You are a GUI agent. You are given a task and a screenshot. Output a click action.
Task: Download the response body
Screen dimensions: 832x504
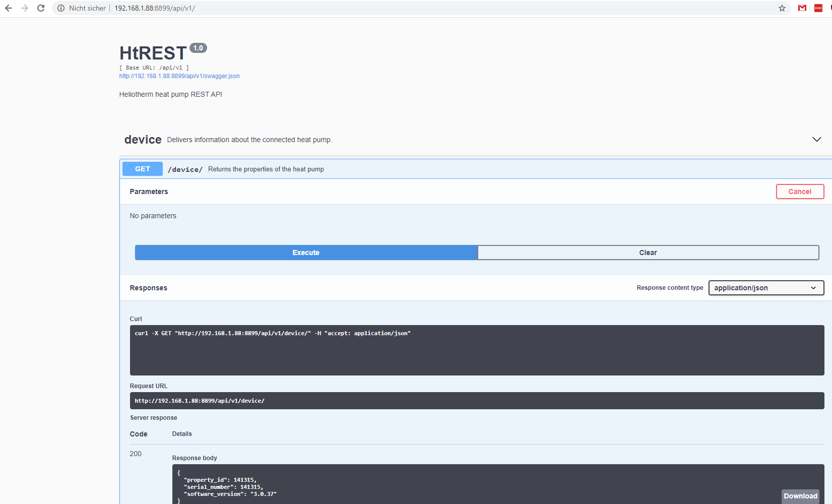[x=800, y=496]
